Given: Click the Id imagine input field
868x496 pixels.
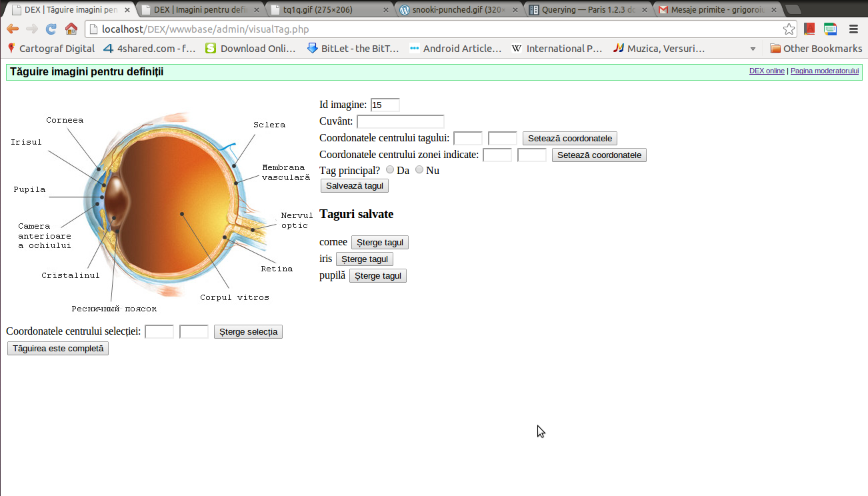Looking at the screenshot, I should click(385, 105).
